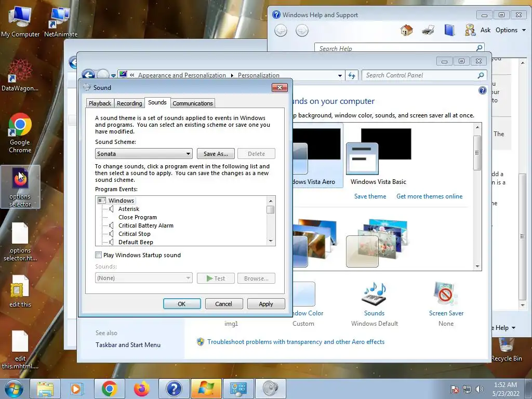Screen dimensions: 532x399
Task: Open Firefox from the taskbar
Action: coord(141,389)
